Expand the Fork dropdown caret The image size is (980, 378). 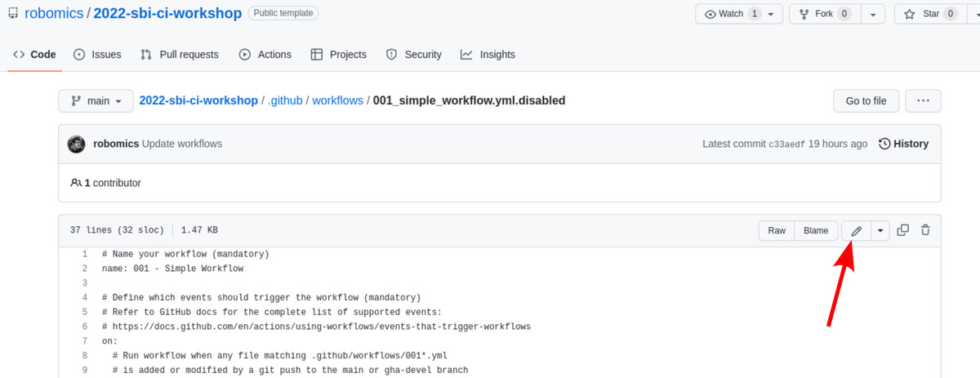click(873, 14)
